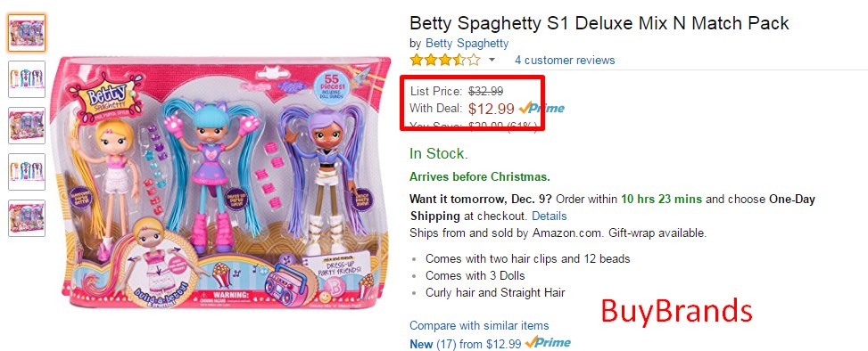The image size is (868, 351).
Task: Click the One-Day Shipping Details link
Action: click(550, 216)
